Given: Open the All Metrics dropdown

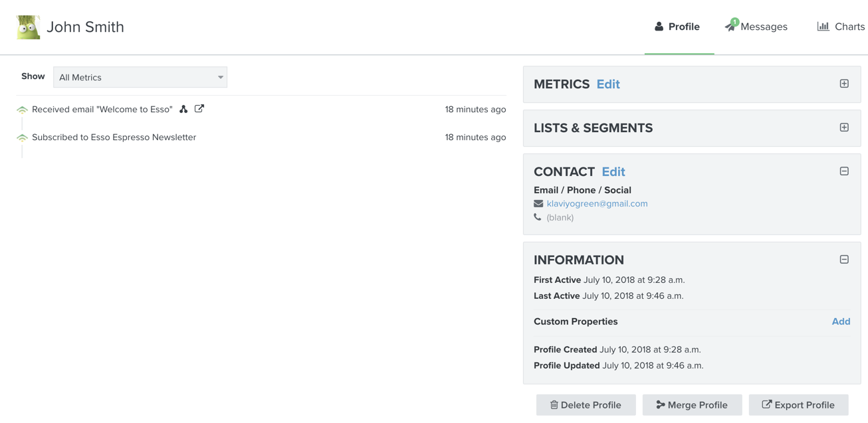Looking at the screenshot, I should pyautogui.click(x=140, y=77).
